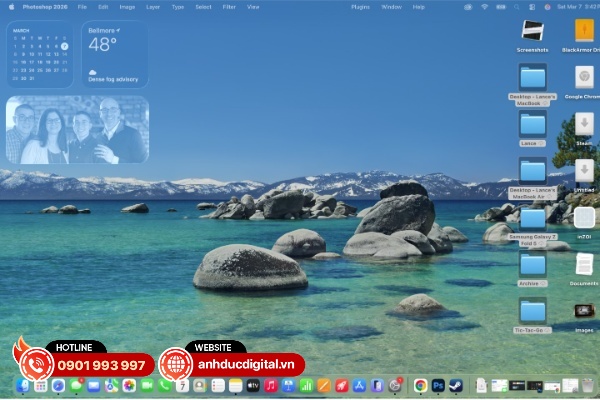Open the Mail app in the Dock
600x400 pixels.
(94, 386)
